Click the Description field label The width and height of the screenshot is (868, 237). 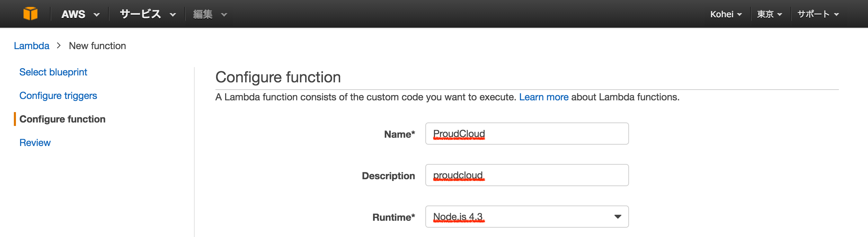[388, 176]
